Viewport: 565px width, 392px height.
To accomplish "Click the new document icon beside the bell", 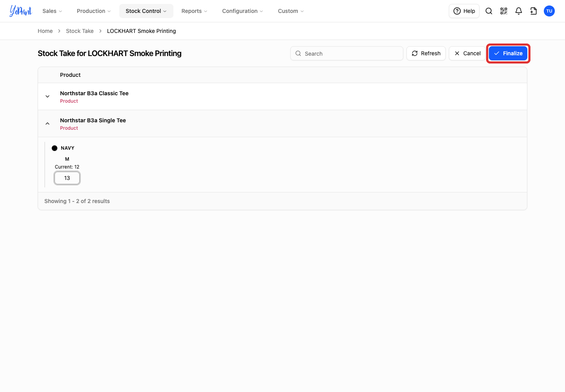I will pos(534,11).
